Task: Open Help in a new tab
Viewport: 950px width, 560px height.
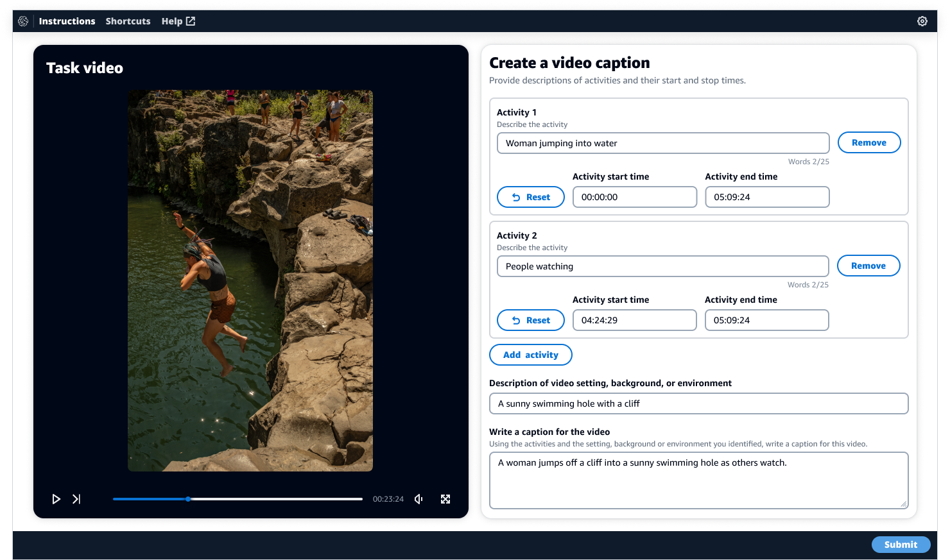Action: (x=178, y=21)
